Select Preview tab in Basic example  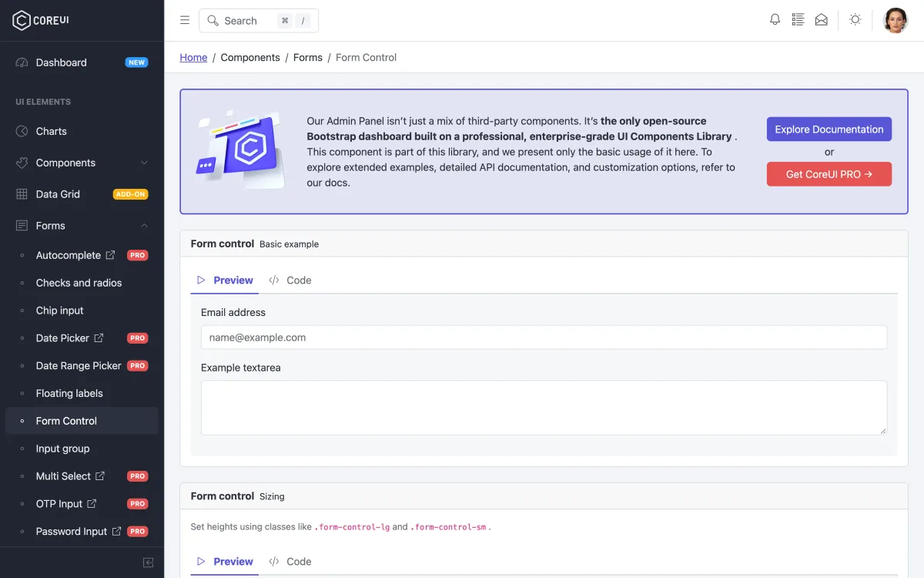click(x=225, y=280)
